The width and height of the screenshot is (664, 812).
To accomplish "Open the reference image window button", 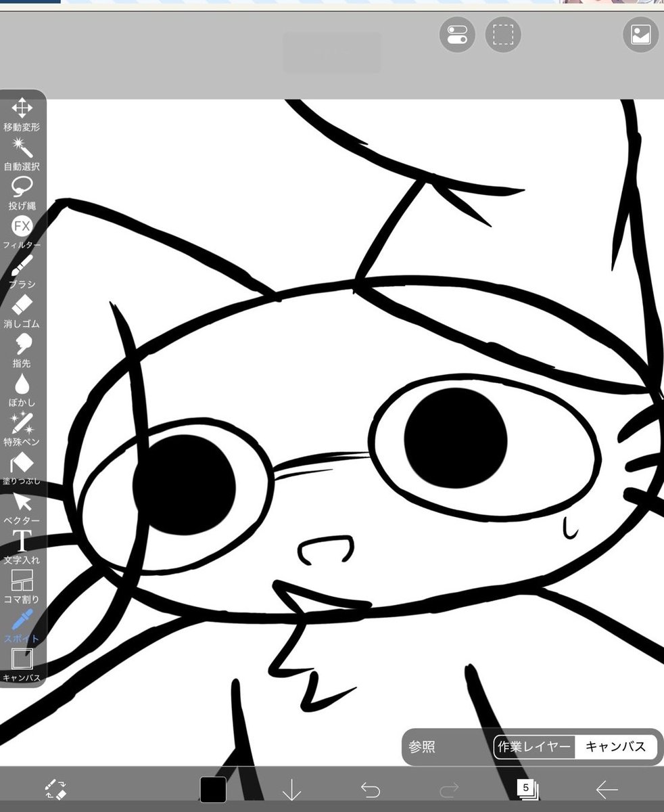I will tap(640, 34).
